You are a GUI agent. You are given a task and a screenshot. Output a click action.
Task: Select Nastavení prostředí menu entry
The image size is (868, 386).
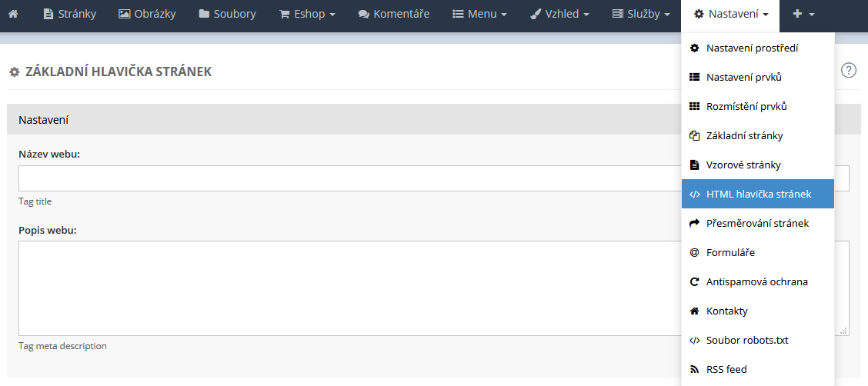coord(752,48)
